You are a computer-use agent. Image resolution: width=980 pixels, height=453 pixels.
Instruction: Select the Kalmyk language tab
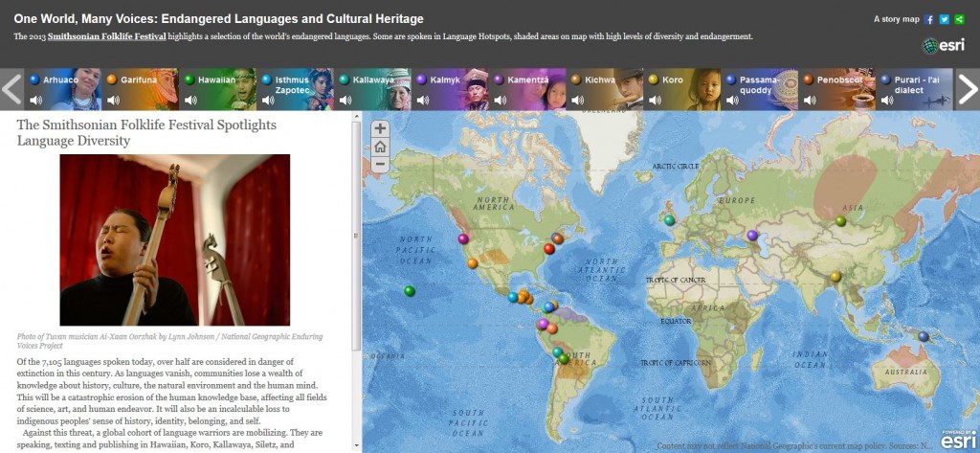450,89
